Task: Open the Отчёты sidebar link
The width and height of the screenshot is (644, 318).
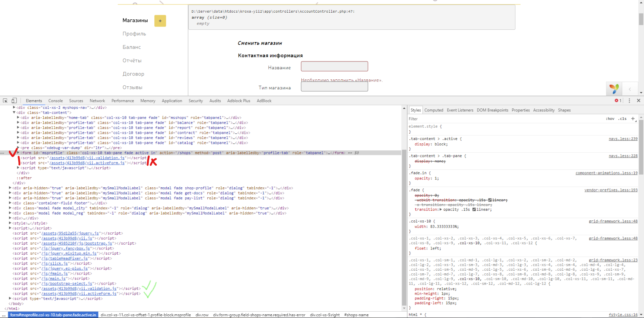Action: click(x=132, y=61)
